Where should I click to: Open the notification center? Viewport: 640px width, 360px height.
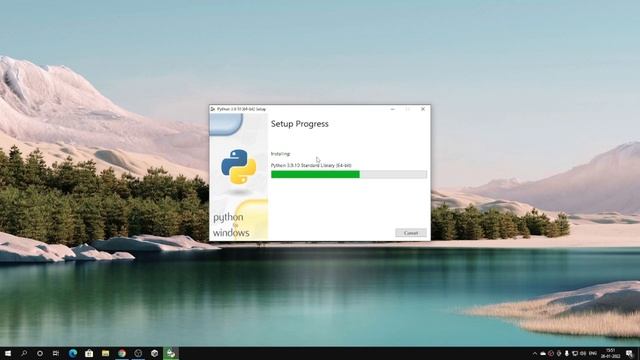(630, 353)
